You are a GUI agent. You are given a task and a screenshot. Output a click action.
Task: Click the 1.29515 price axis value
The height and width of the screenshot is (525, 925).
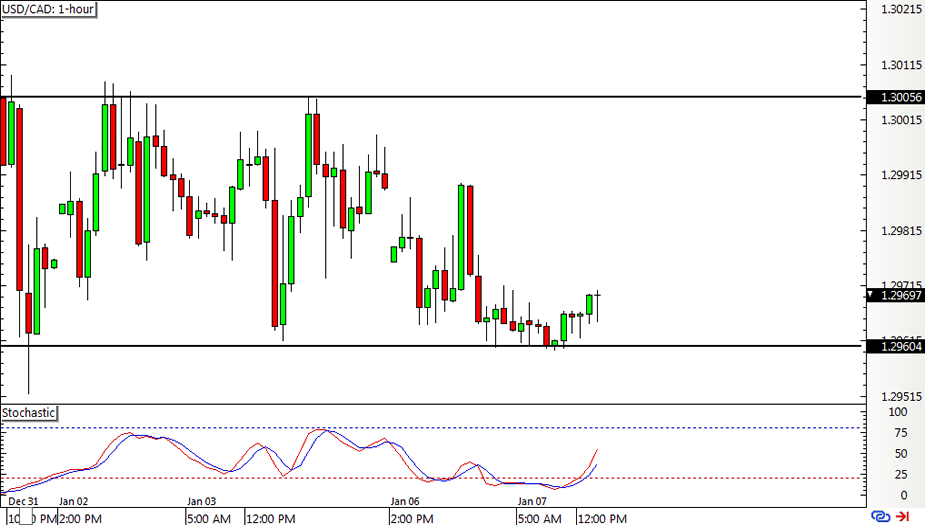(x=901, y=397)
